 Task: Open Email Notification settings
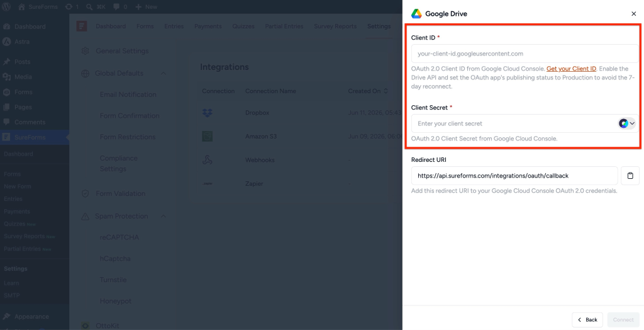[x=128, y=94]
